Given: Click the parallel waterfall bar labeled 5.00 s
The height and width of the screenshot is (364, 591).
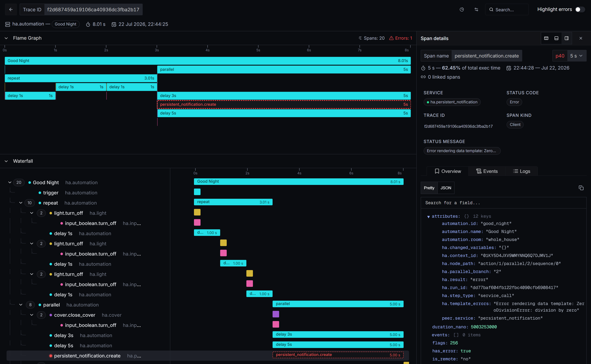Looking at the screenshot, I should pyautogui.click(x=338, y=304).
